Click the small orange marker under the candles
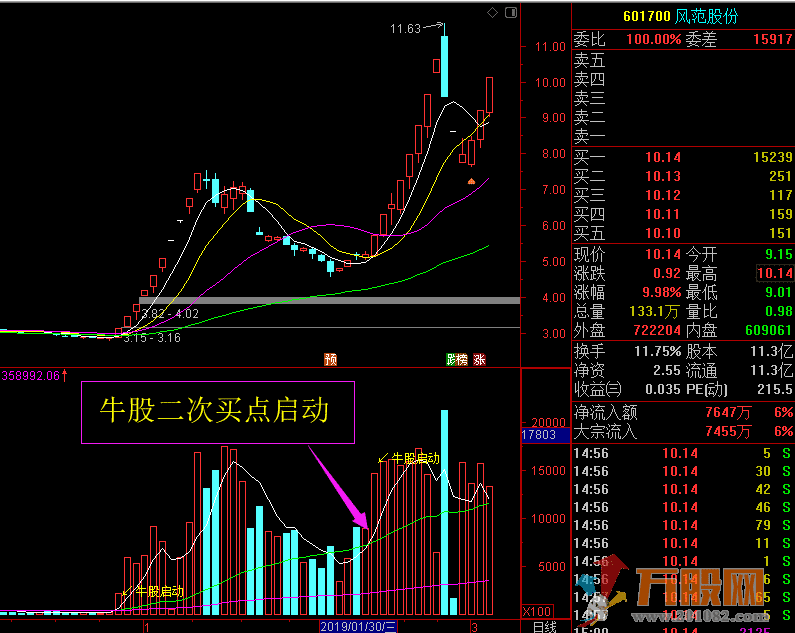This screenshot has height=633, width=795. (x=471, y=181)
